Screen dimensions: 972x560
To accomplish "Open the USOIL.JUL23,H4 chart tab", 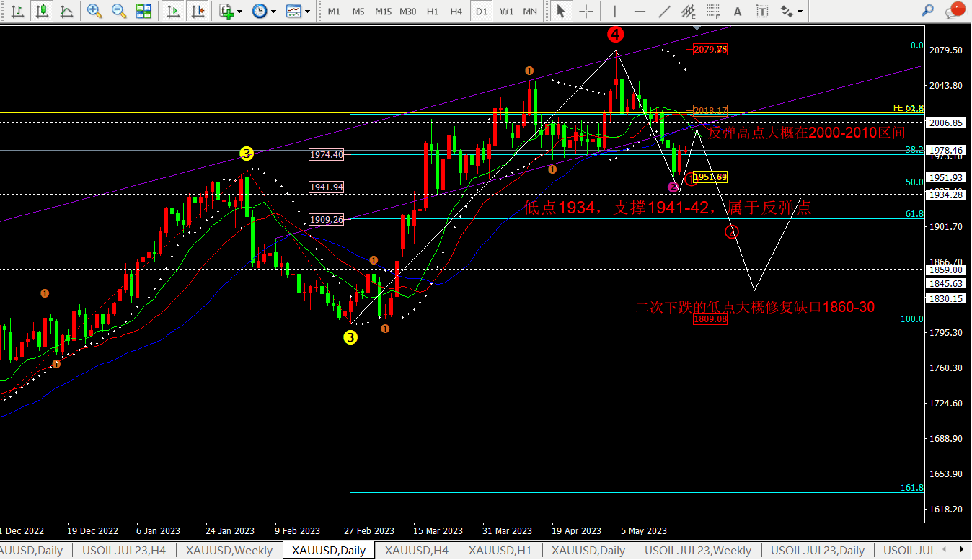I will click(x=124, y=551).
